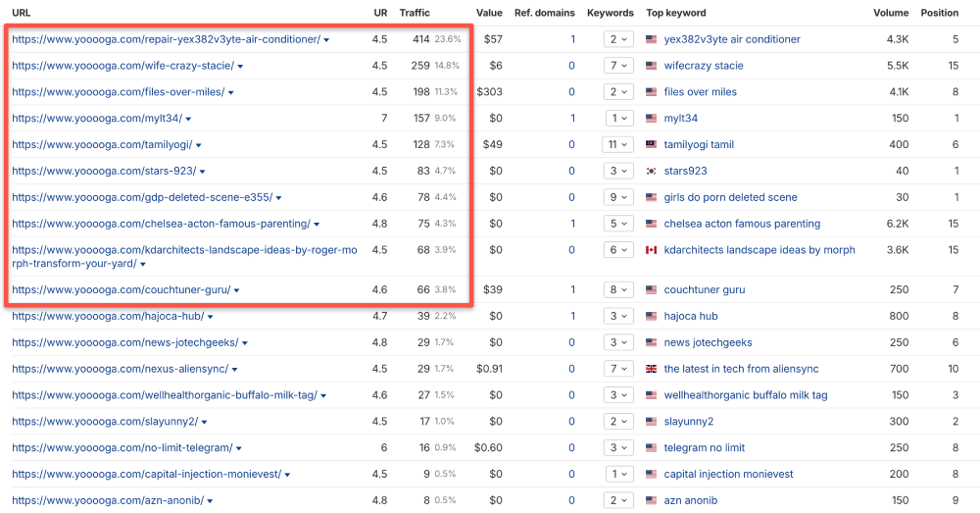Open the couchtuner-guru URL link
The image size is (980, 513).
(122, 289)
